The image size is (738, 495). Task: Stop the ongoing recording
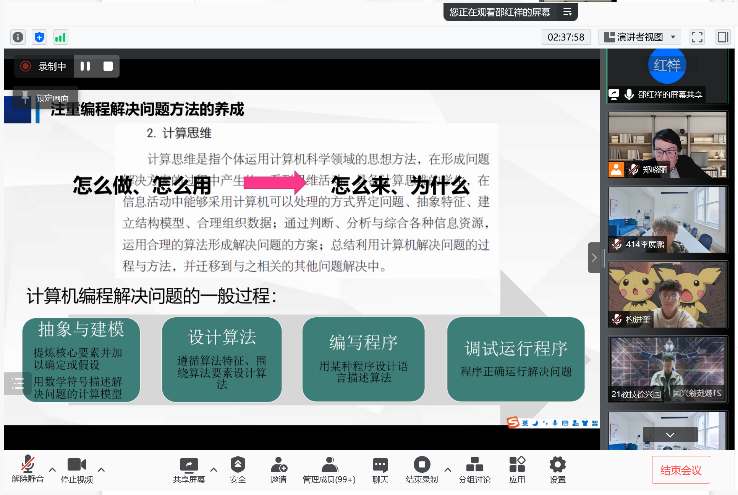108,67
